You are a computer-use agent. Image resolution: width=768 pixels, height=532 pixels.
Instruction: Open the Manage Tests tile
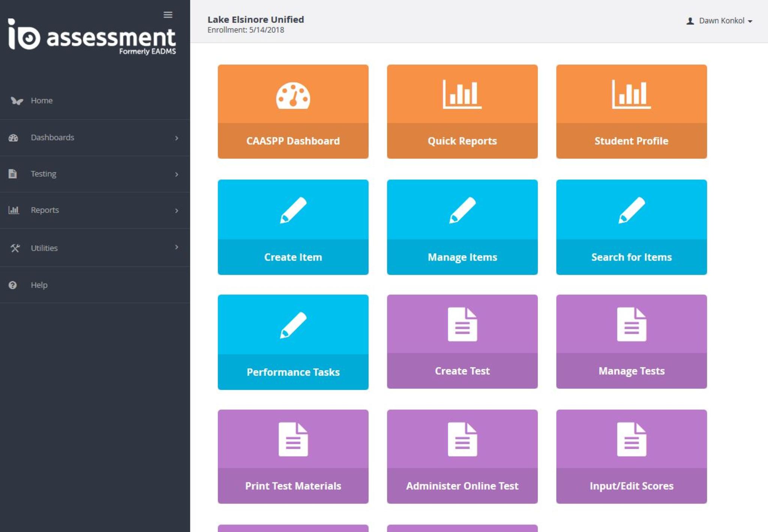click(x=631, y=342)
